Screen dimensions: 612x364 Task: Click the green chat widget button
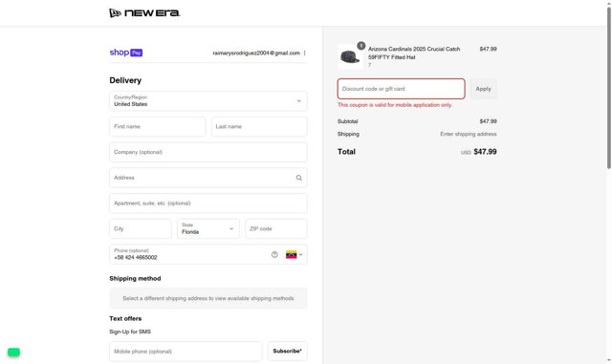click(x=13, y=352)
